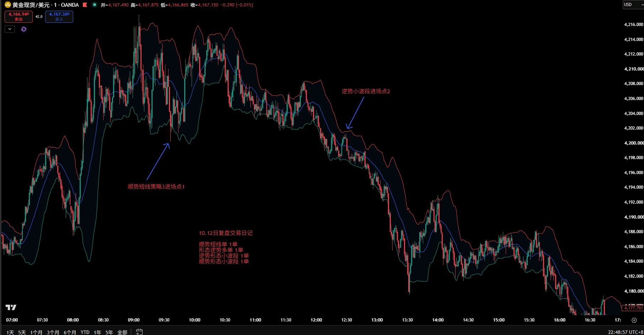The height and width of the screenshot is (335, 644).
Task: Click the 低=4,166.865 low value
Action: click(x=175, y=5)
